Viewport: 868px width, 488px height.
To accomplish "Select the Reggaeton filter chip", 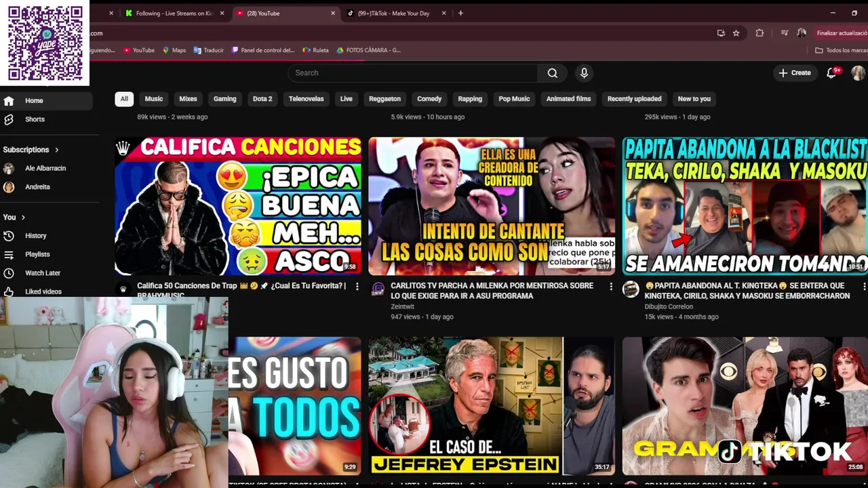I will [384, 99].
